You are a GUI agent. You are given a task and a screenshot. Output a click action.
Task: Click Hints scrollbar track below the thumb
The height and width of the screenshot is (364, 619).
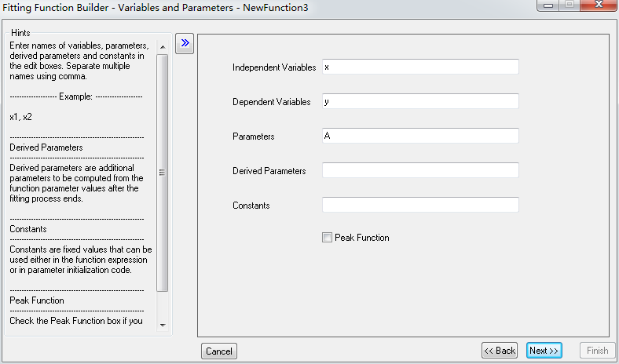(163, 304)
